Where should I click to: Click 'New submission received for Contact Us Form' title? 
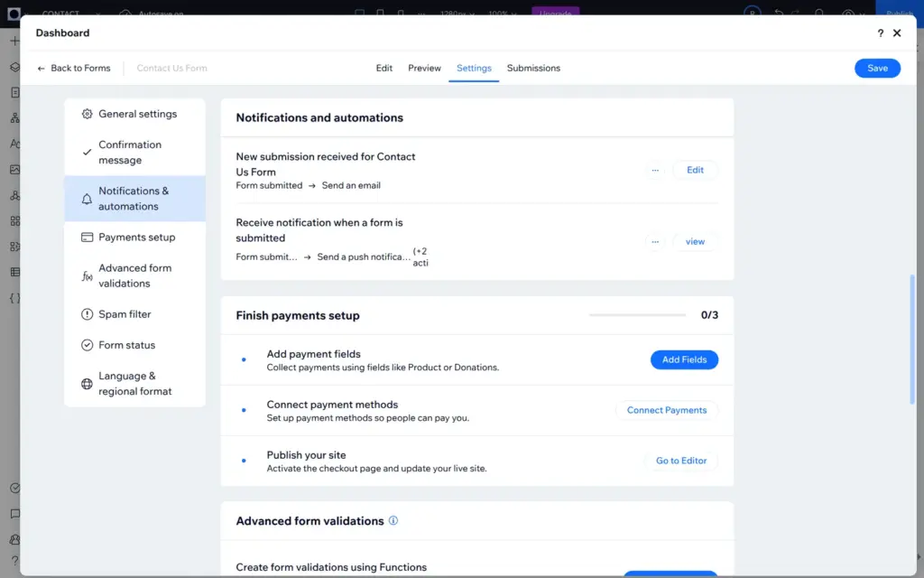[325, 164]
